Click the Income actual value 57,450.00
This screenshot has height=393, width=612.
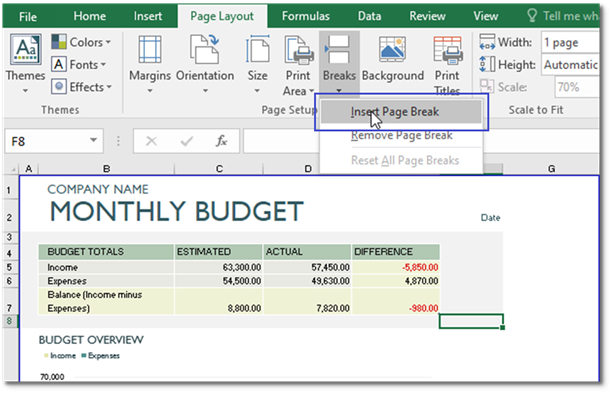pyautogui.click(x=330, y=268)
